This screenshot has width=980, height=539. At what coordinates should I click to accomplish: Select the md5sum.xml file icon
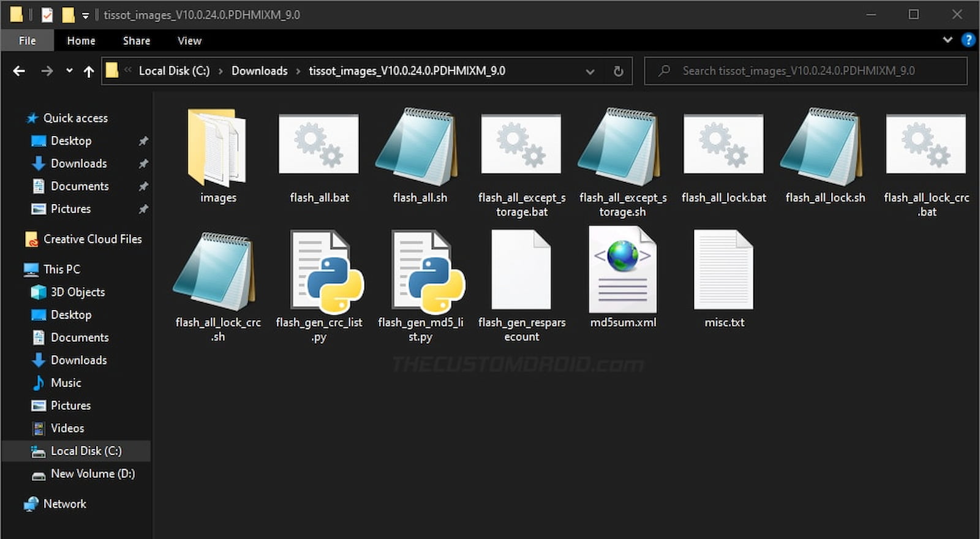[x=622, y=270]
